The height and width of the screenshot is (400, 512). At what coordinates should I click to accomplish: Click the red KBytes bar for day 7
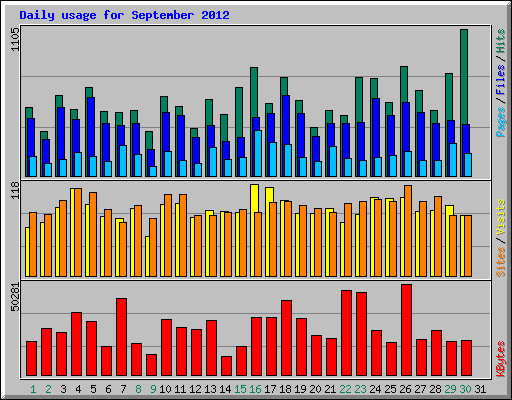(x=121, y=337)
